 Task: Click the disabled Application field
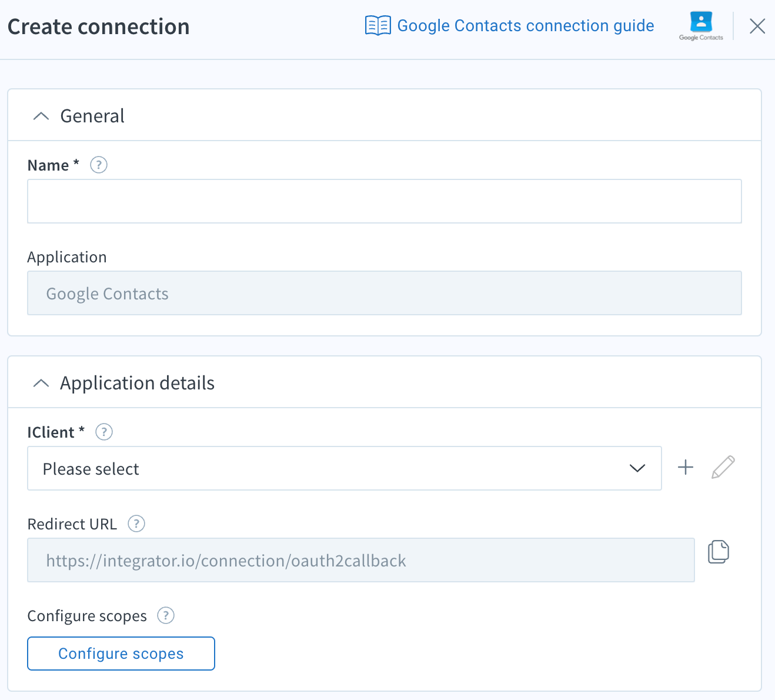pyautogui.click(x=384, y=294)
